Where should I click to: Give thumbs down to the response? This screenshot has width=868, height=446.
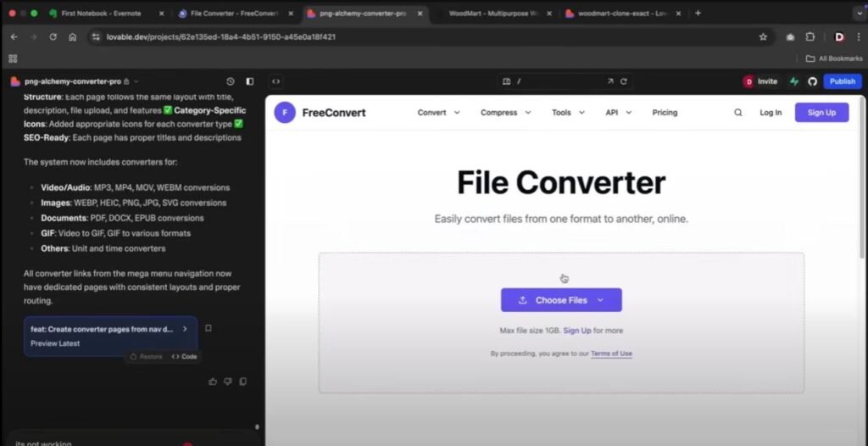[227, 382]
